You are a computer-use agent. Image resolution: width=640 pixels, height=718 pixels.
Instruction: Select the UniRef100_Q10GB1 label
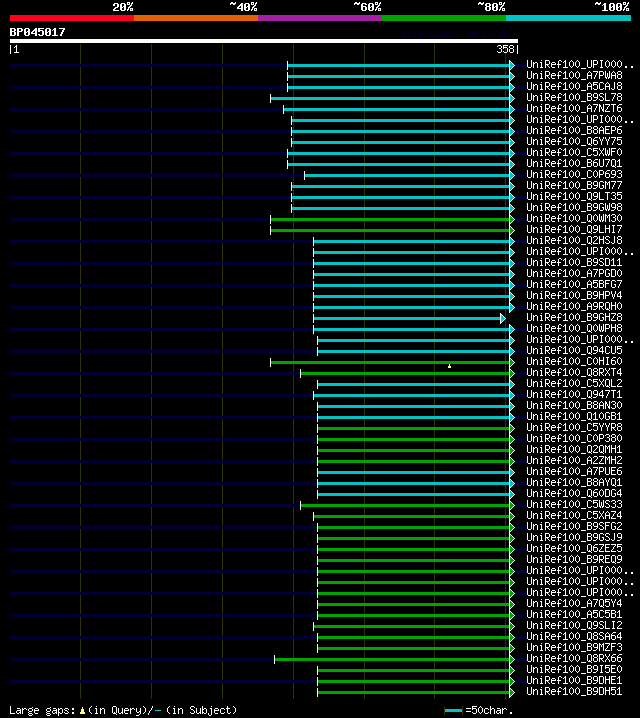574,416
